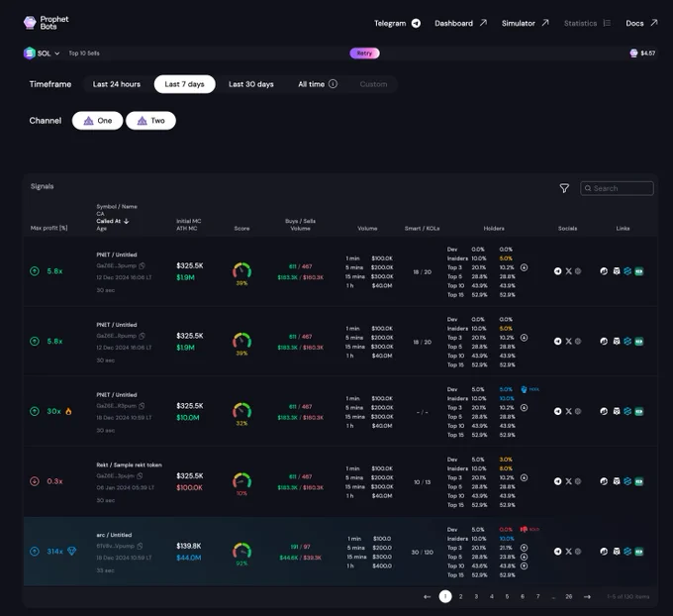
Task: Open the SOL chain dropdown
Action: coord(42,53)
